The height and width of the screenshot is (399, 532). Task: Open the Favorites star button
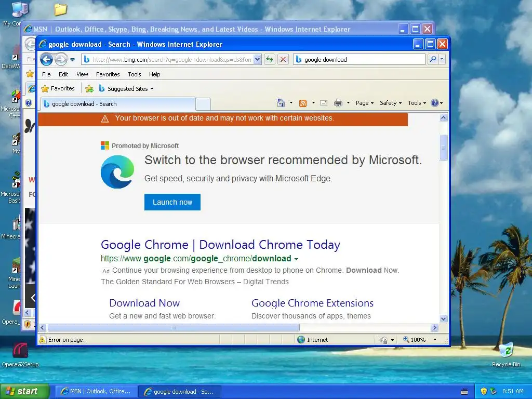(58, 88)
